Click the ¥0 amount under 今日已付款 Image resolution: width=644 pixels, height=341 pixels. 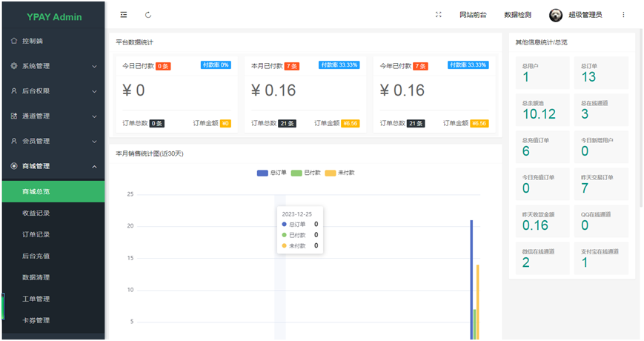133,90
